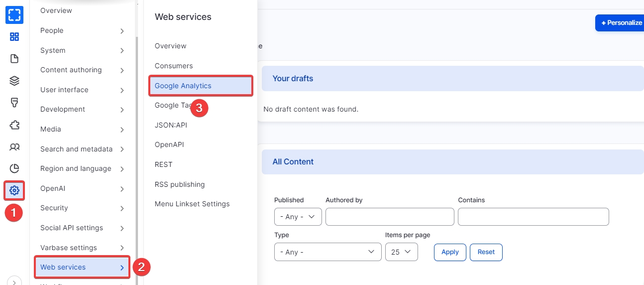
Task: Expand the sidebar with bottom arrow button
Action: coord(14,281)
